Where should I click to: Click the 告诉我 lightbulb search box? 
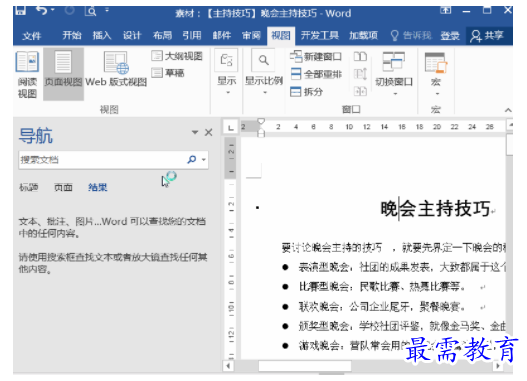(x=411, y=35)
